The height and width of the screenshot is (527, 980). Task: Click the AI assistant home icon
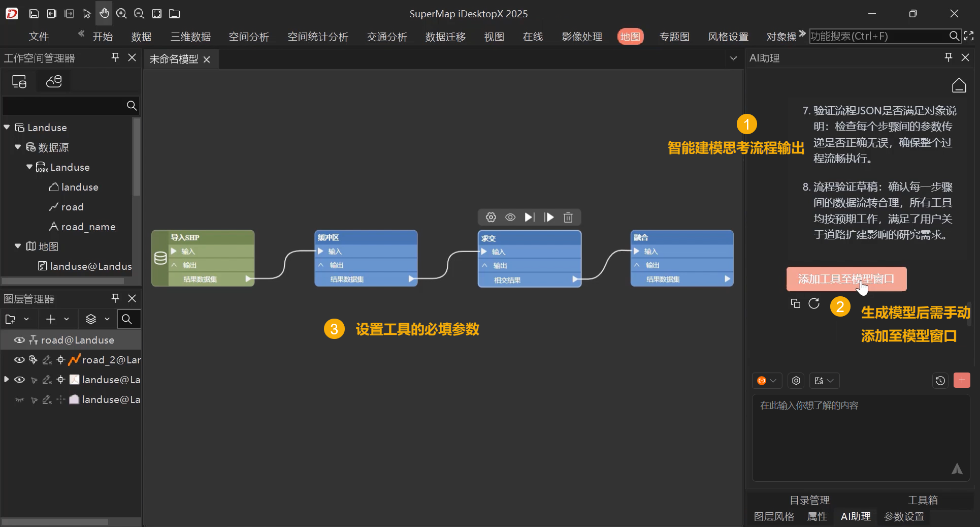tap(959, 85)
